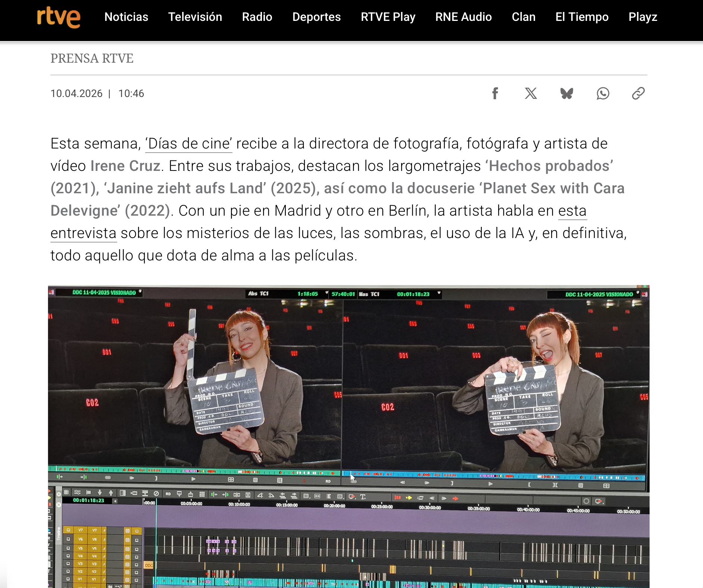Share the article on X
This screenshot has height=588, width=703.
531,93
